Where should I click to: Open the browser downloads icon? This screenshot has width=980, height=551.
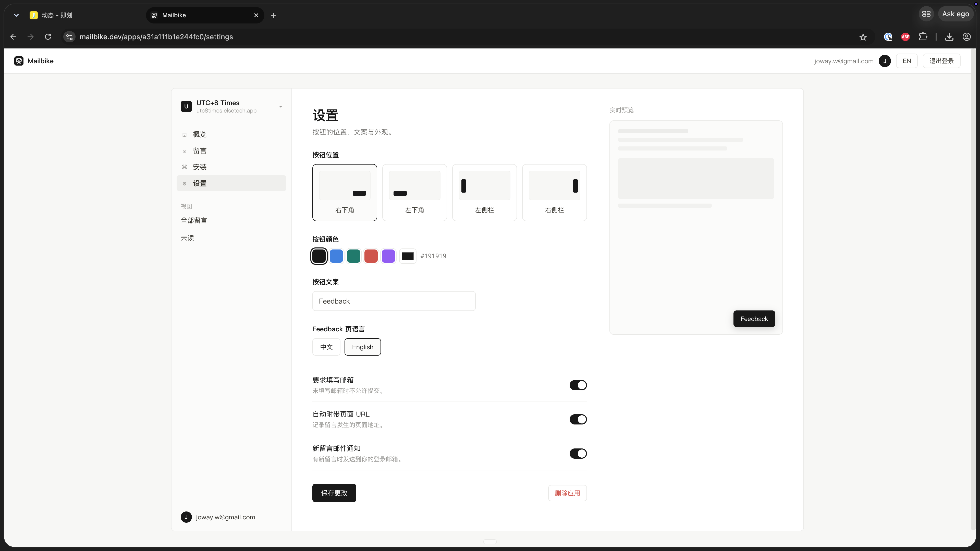point(949,37)
